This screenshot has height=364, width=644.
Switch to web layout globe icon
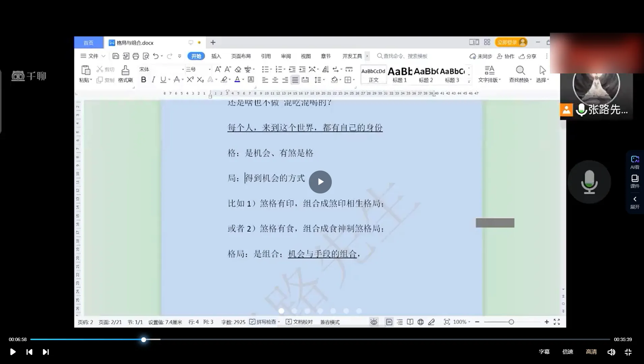(x=420, y=322)
